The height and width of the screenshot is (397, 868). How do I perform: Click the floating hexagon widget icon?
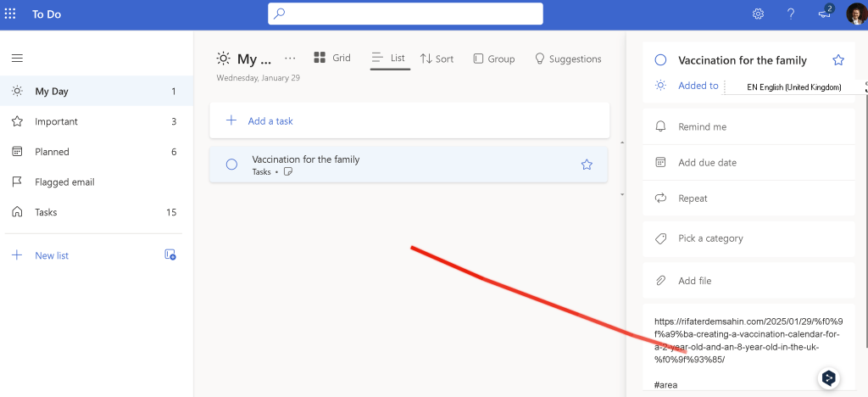click(829, 378)
